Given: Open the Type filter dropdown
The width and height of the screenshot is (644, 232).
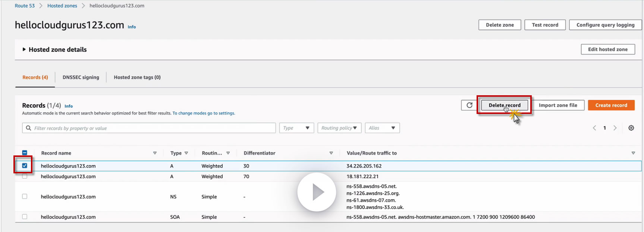Looking at the screenshot, I should point(296,128).
